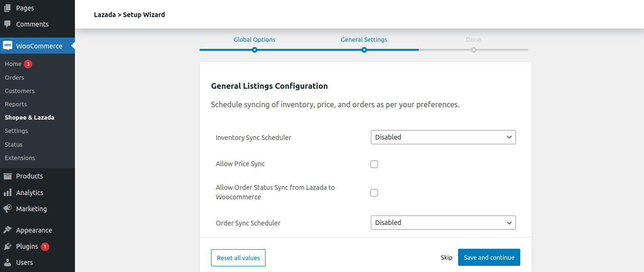Check Allow Order Status Sync from Lazada
Viewport: 644px width, 272px height.
click(374, 193)
